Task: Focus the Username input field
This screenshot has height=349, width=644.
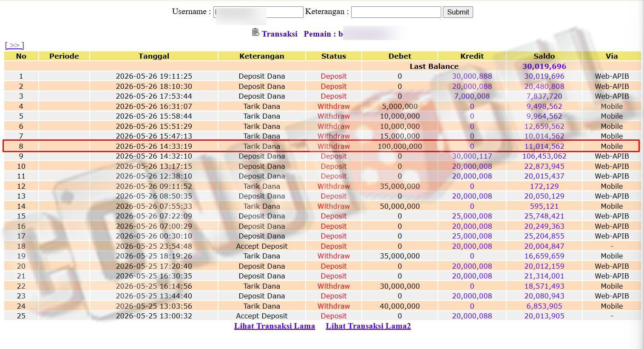Action: (x=258, y=12)
